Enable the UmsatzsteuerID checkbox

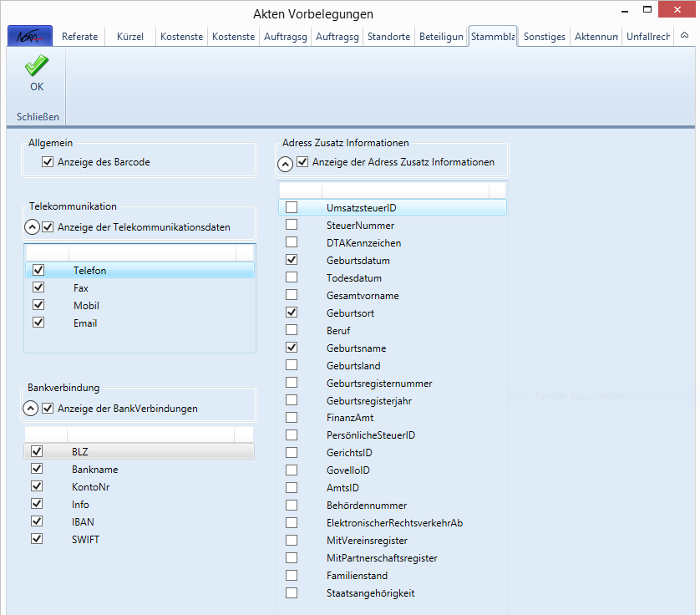point(292,207)
